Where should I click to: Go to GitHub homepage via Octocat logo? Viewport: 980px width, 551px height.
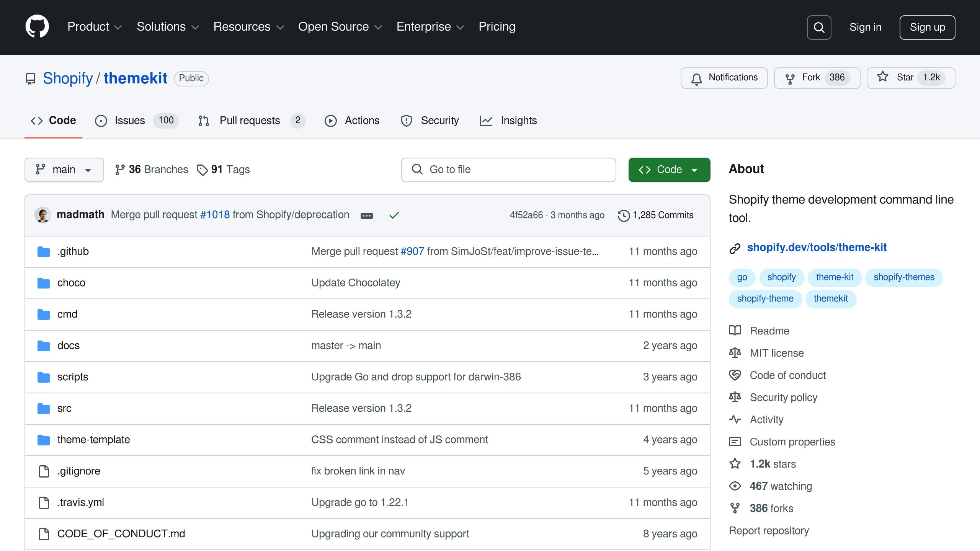pos(37,27)
